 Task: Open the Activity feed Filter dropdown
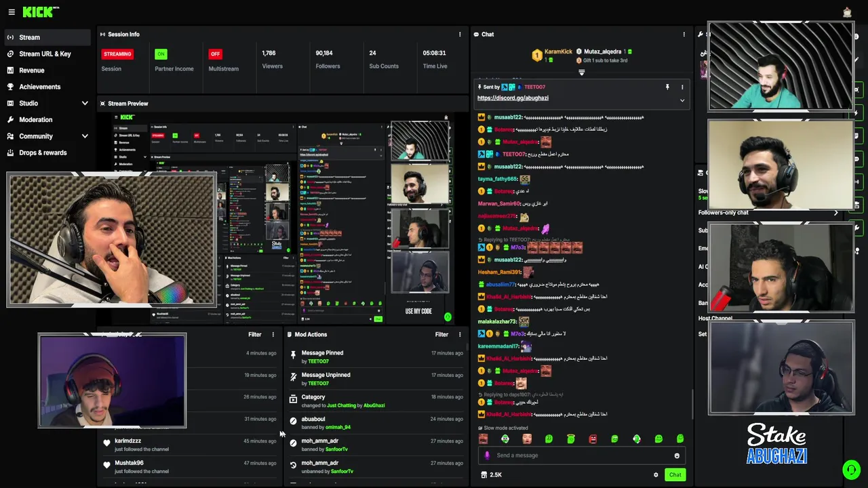pyautogui.click(x=254, y=335)
